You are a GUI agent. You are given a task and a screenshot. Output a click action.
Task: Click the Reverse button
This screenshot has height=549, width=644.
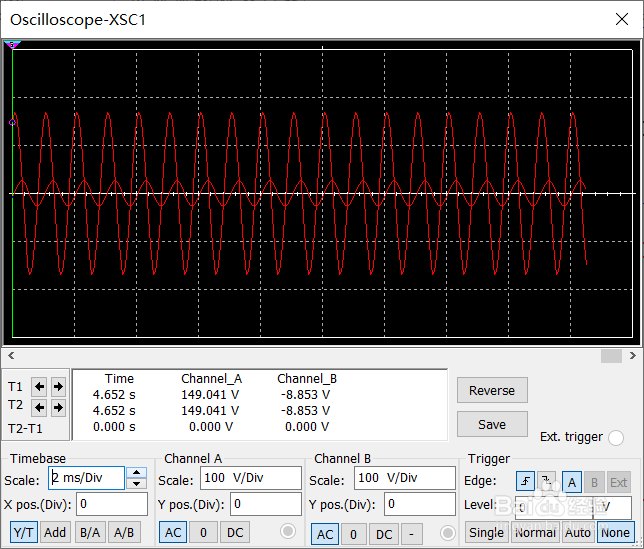(x=492, y=390)
